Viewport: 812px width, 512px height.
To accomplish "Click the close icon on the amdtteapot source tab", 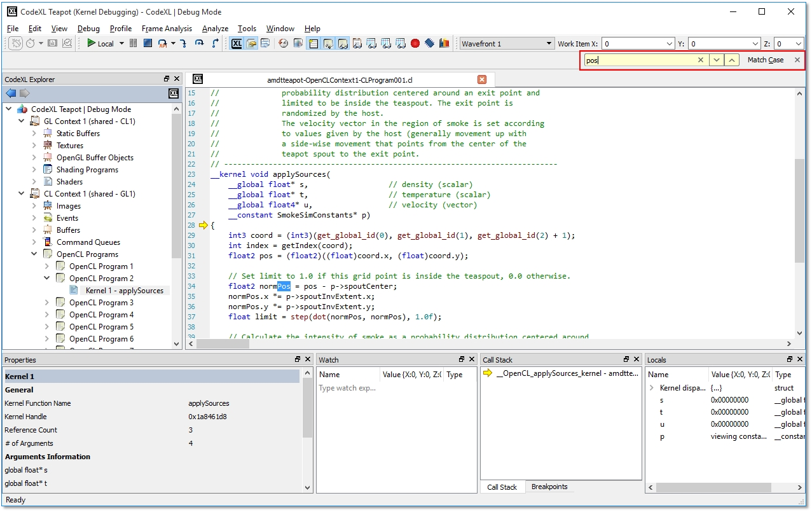I will [x=482, y=80].
